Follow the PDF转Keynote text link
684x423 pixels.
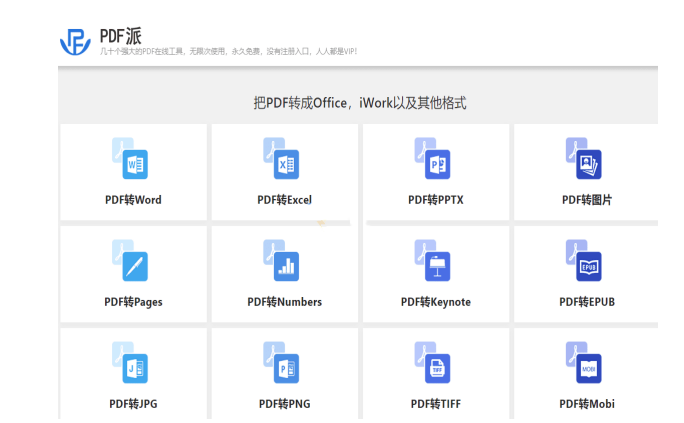(435, 302)
